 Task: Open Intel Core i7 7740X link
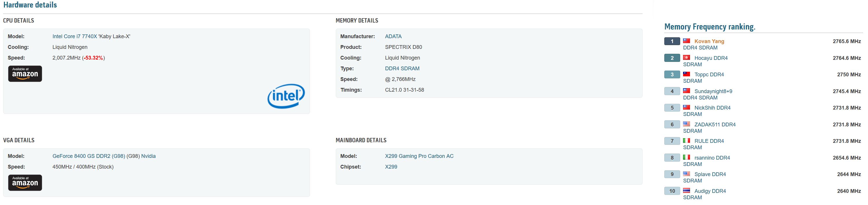[75, 36]
